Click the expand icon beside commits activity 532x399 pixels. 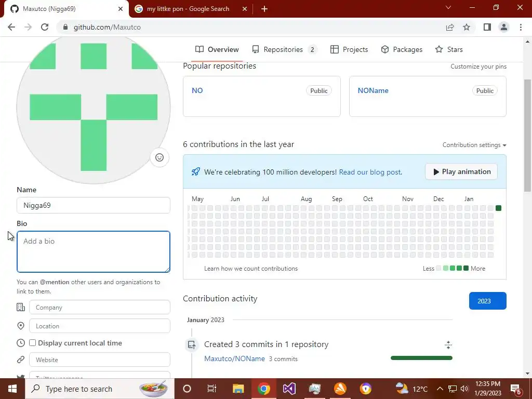[448, 345]
